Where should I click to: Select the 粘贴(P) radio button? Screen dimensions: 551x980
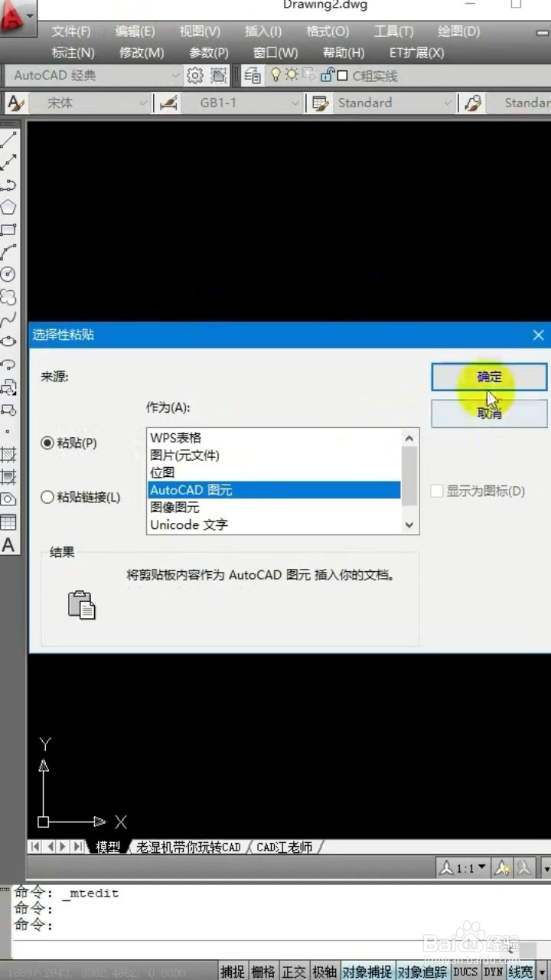click(47, 443)
